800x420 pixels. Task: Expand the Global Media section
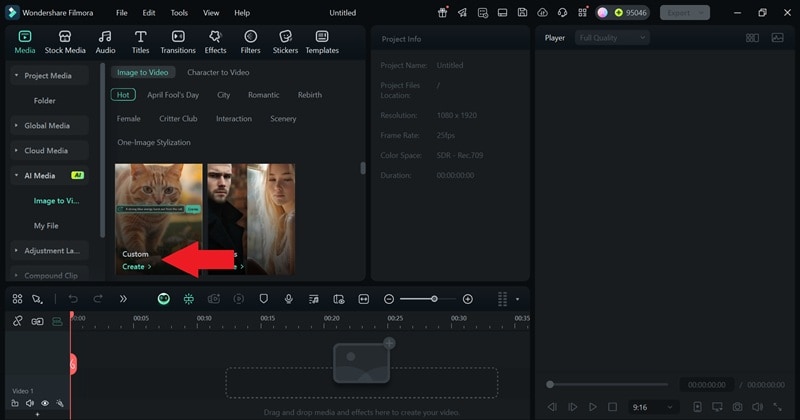click(48, 126)
